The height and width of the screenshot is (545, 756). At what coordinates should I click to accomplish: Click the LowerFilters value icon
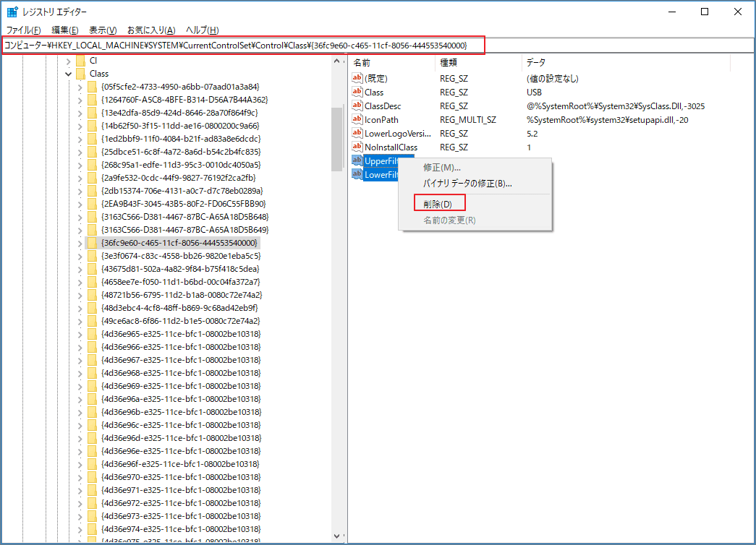coord(357,174)
